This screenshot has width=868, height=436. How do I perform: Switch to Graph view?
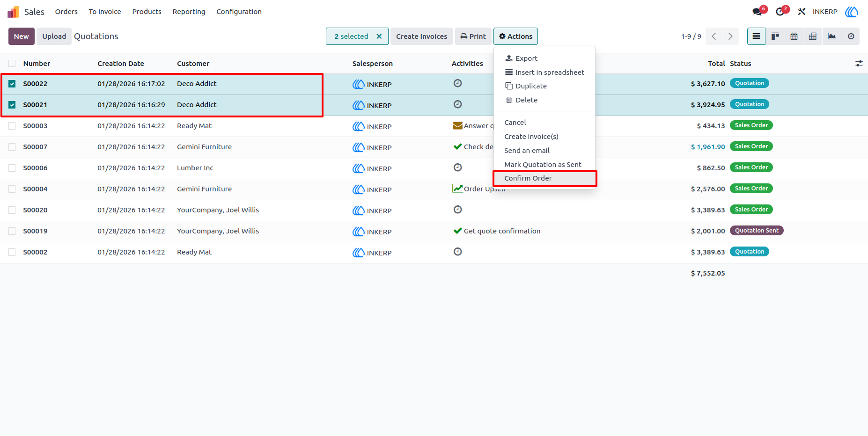832,36
